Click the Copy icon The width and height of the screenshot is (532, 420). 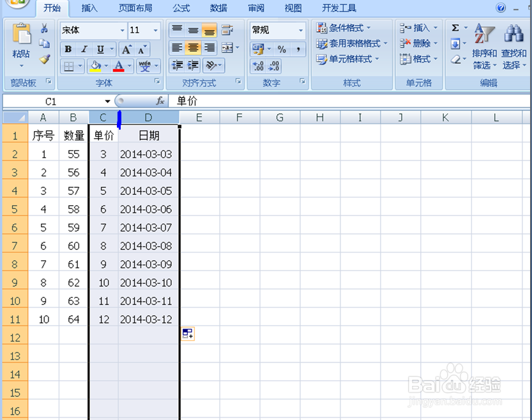pyautogui.click(x=45, y=43)
